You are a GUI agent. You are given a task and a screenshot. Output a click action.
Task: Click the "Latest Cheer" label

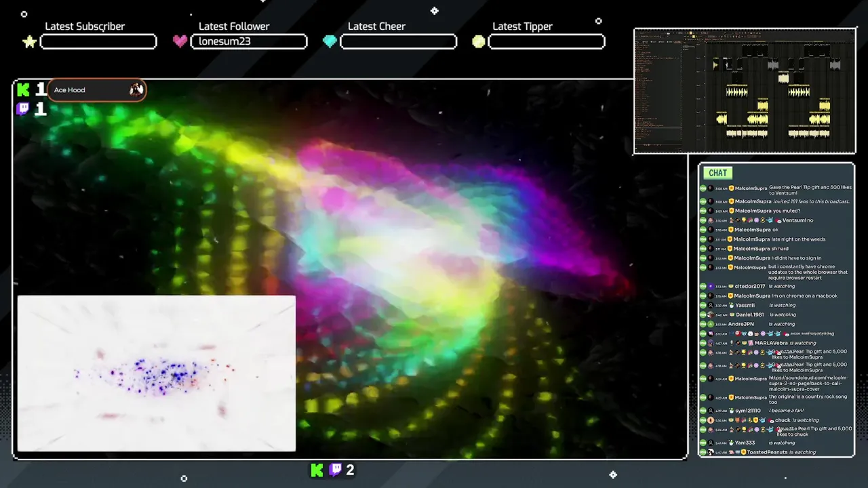point(376,26)
